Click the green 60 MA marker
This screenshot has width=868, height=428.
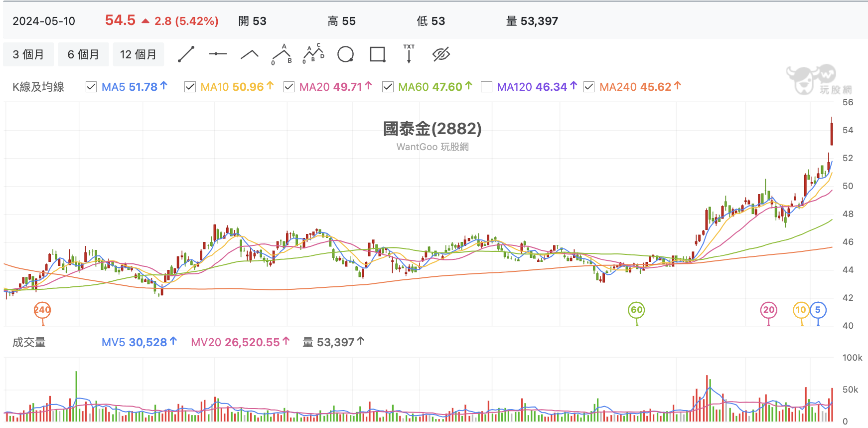click(636, 310)
